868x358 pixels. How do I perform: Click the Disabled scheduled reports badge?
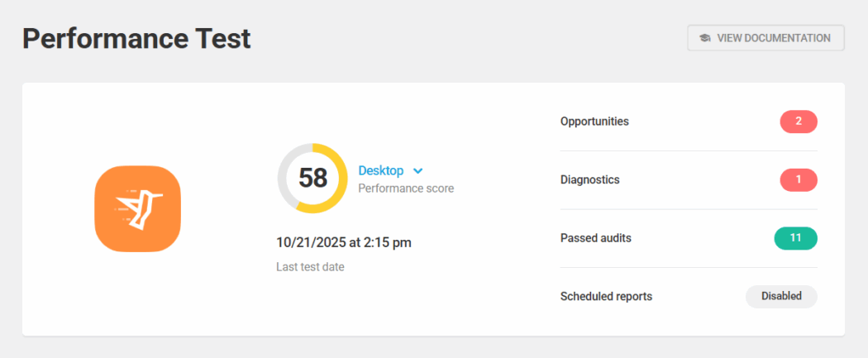[x=781, y=296]
